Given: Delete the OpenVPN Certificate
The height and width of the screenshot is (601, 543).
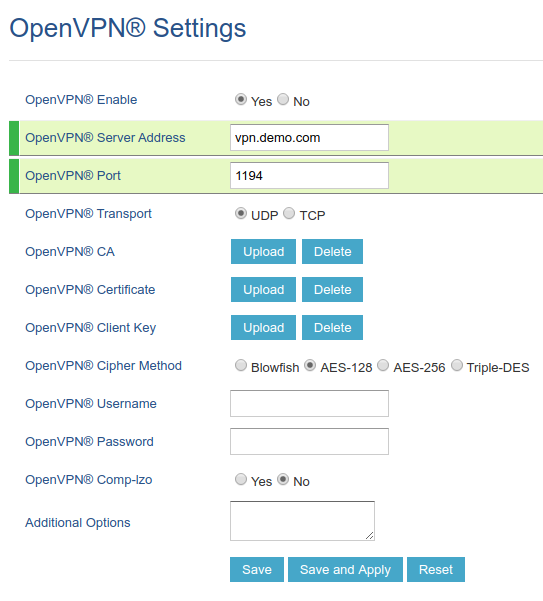Looking at the screenshot, I should (332, 289).
